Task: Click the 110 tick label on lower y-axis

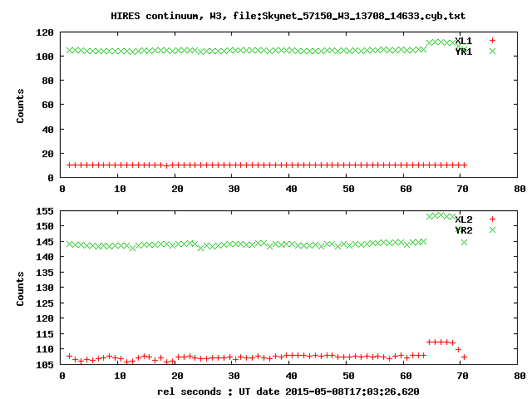Action: click(45, 349)
